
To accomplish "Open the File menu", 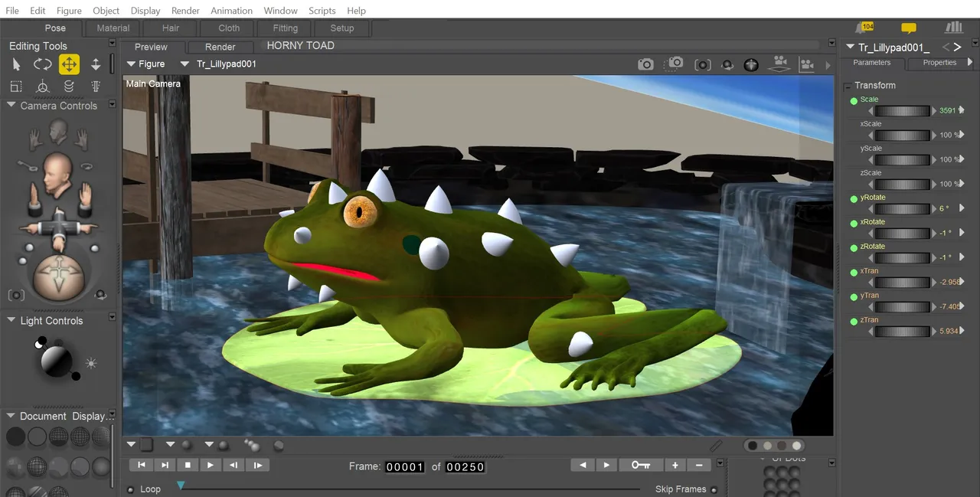I will coord(12,11).
